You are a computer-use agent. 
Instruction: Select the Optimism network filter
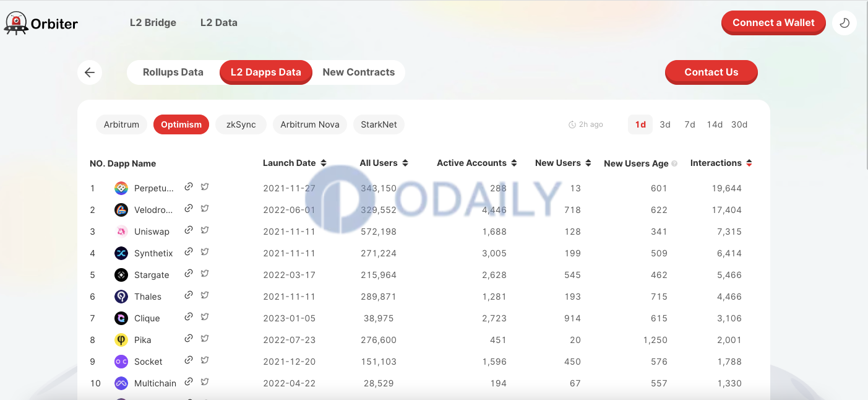pos(181,124)
